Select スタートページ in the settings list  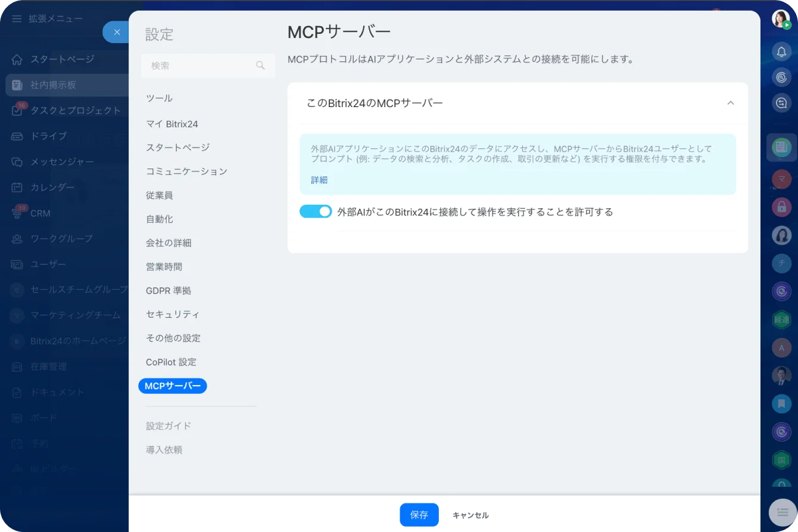click(x=178, y=148)
